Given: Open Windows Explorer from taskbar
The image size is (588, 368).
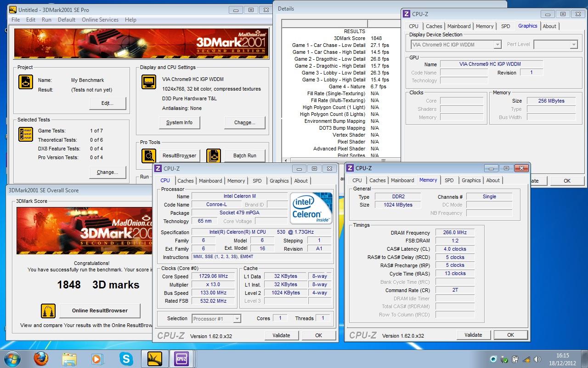Looking at the screenshot, I should (69, 358).
